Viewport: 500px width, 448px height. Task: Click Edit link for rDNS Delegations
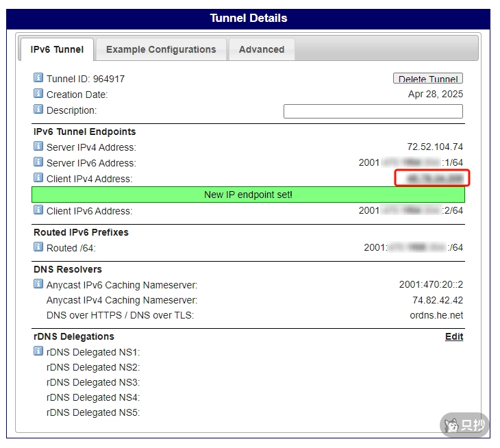point(454,336)
